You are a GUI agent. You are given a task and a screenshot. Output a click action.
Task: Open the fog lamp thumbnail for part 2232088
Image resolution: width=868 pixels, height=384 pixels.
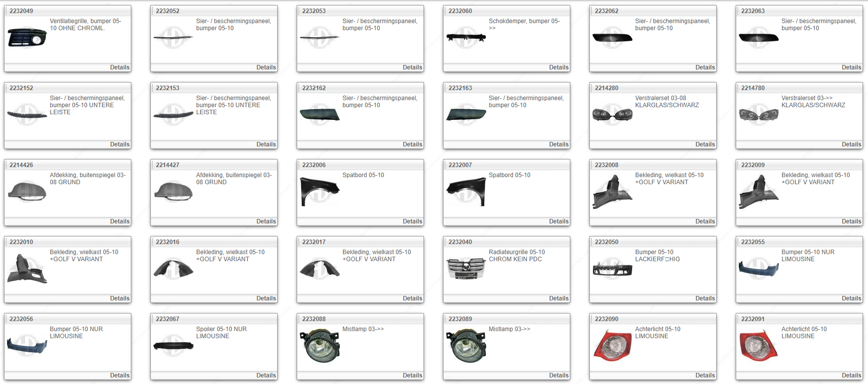click(x=319, y=345)
